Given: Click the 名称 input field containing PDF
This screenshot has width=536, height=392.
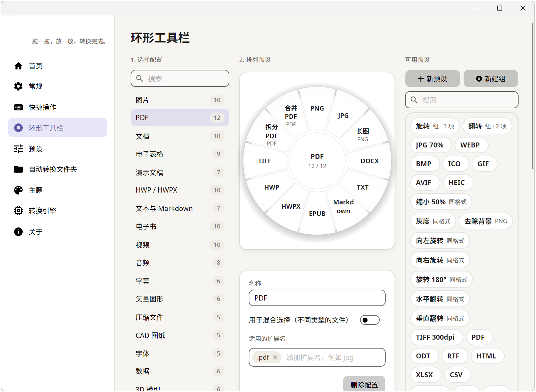Looking at the screenshot, I should click(x=317, y=298).
